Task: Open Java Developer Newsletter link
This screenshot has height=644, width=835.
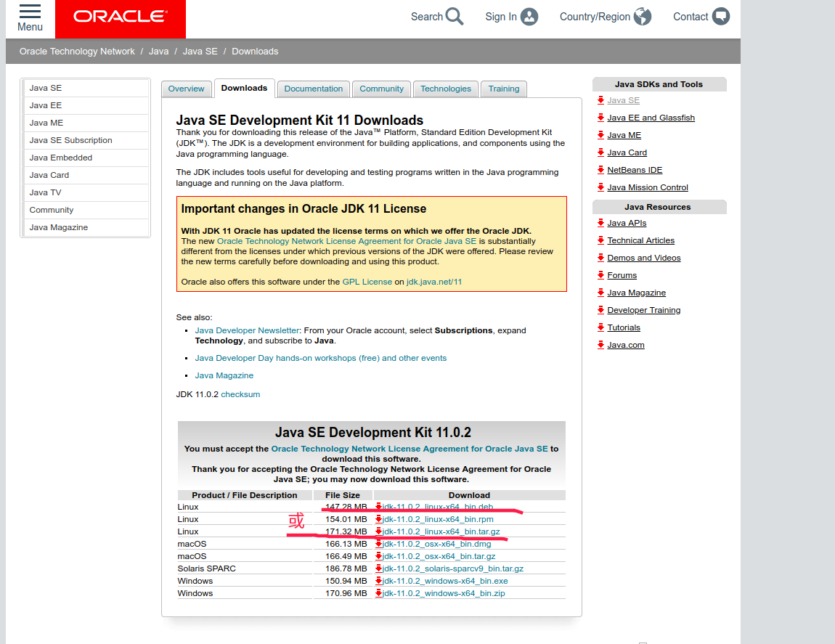Action: pos(247,330)
